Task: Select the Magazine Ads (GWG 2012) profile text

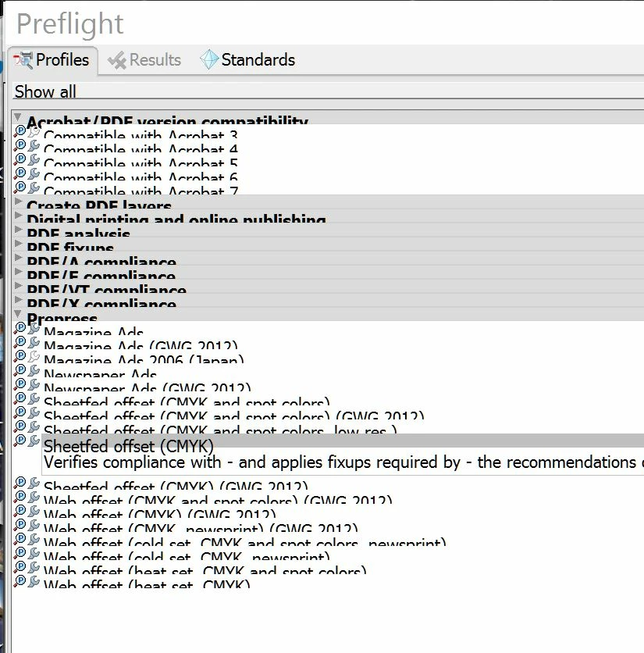Action: pyautogui.click(x=141, y=346)
